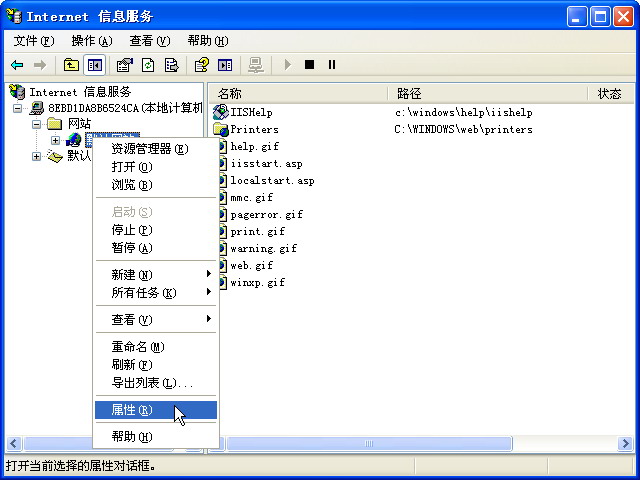Click the Forward arrow toolbar icon

(40, 65)
